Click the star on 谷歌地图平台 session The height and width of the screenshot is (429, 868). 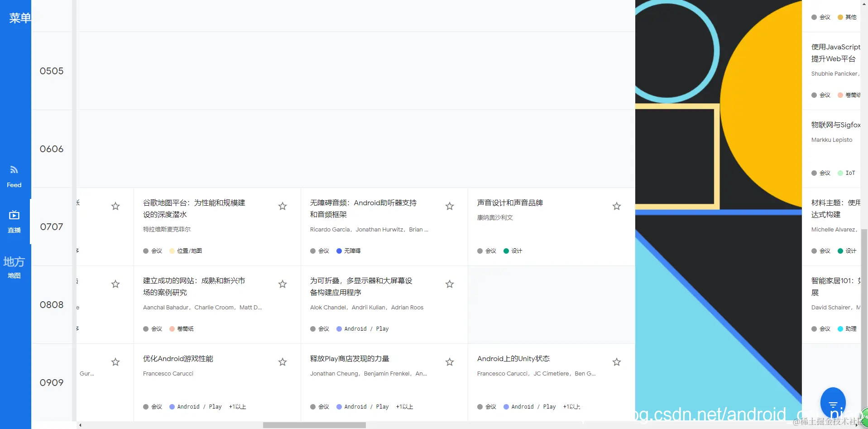click(x=282, y=206)
